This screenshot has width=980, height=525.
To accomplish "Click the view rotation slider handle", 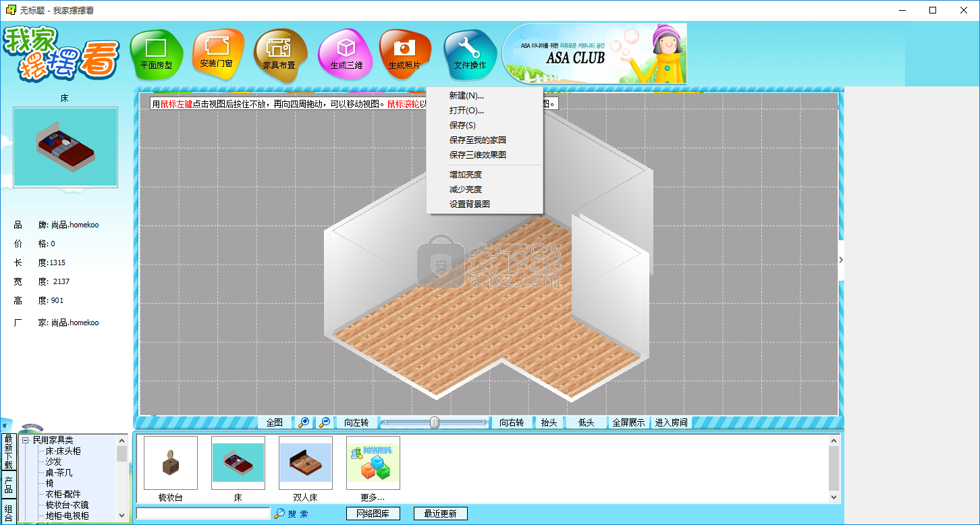I will pyautogui.click(x=435, y=422).
